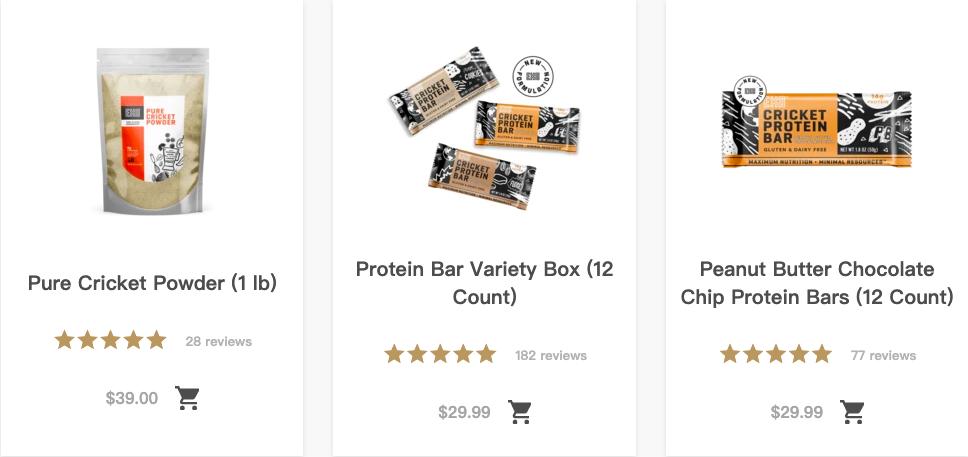Viewport: 968px width, 457px height.
Task: Click star rating of Pure Cricket Powder
Action: coord(110,341)
